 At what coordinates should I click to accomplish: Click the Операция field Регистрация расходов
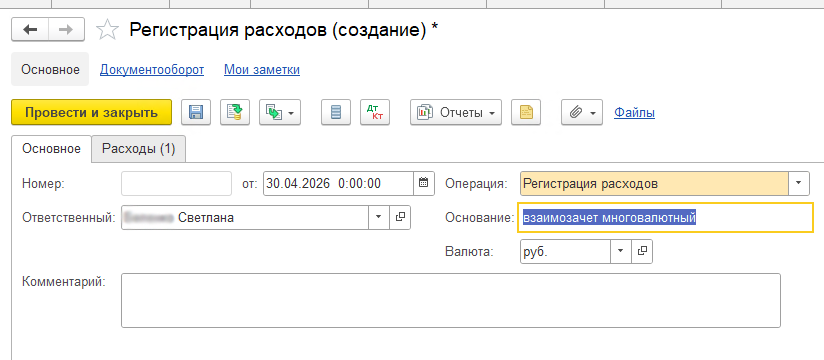[x=654, y=183]
